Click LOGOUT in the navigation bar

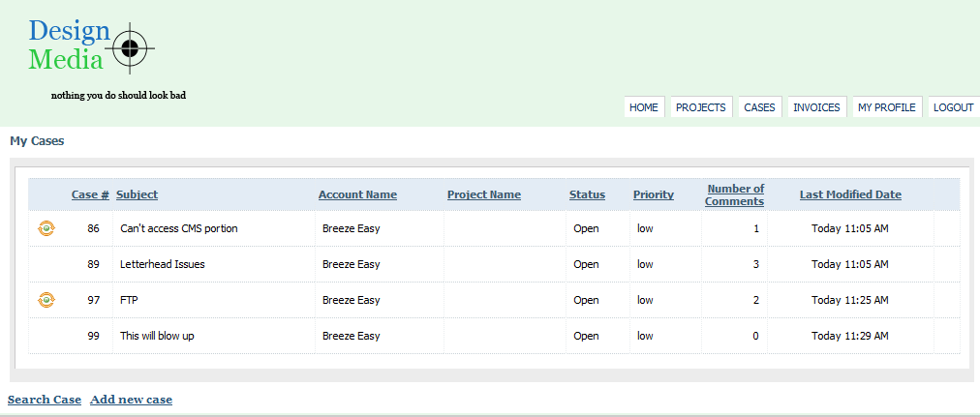tap(954, 107)
